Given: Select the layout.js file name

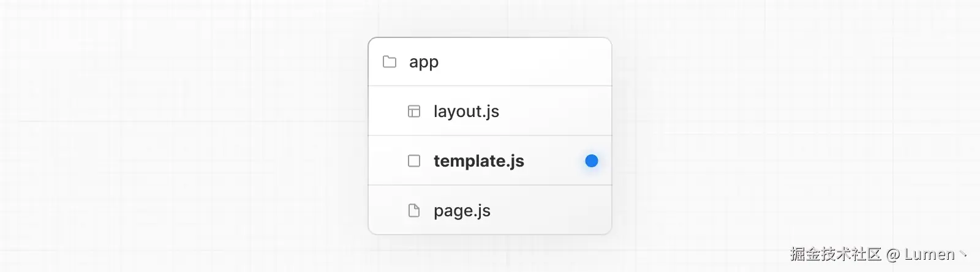Looking at the screenshot, I should coord(466,111).
